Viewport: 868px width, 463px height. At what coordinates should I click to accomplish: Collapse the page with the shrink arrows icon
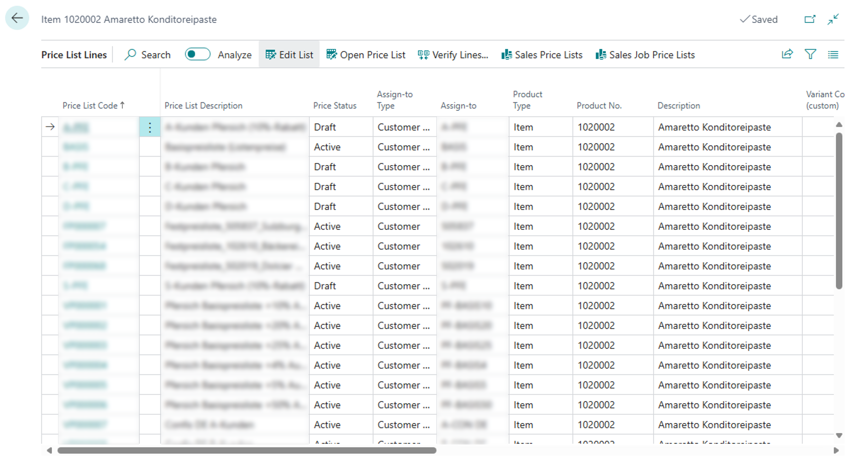click(x=833, y=19)
